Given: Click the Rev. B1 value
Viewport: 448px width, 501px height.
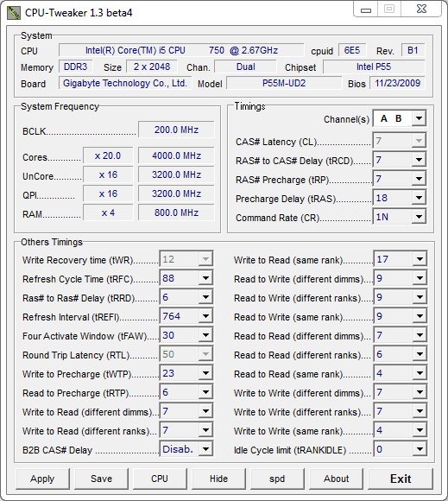Looking at the screenshot, I should (413, 50).
